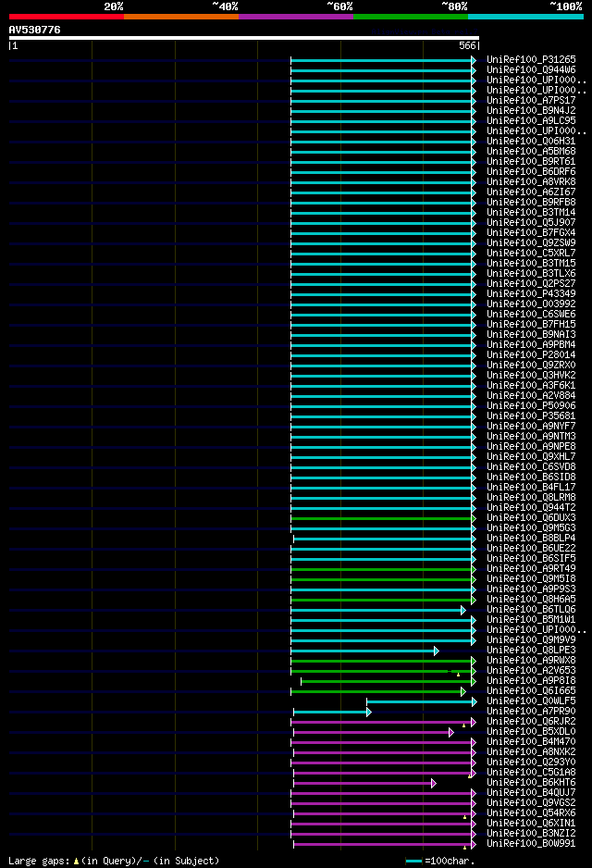Click the arrowhead ending the UniRef100_B6KHT6 bar
592x868 pixels.
(x=434, y=783)
